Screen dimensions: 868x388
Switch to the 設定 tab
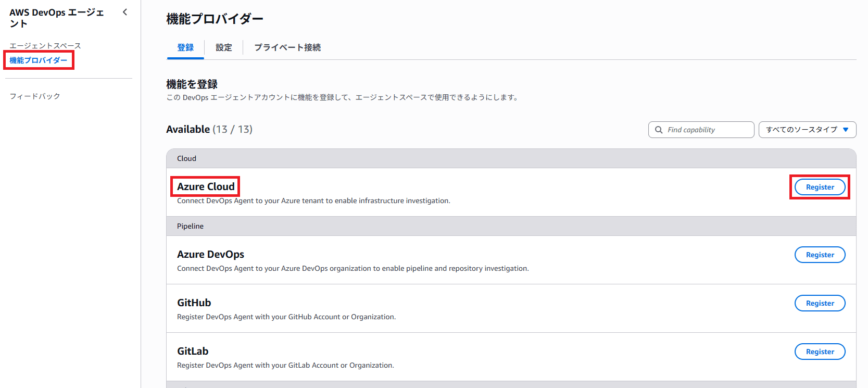224,47
